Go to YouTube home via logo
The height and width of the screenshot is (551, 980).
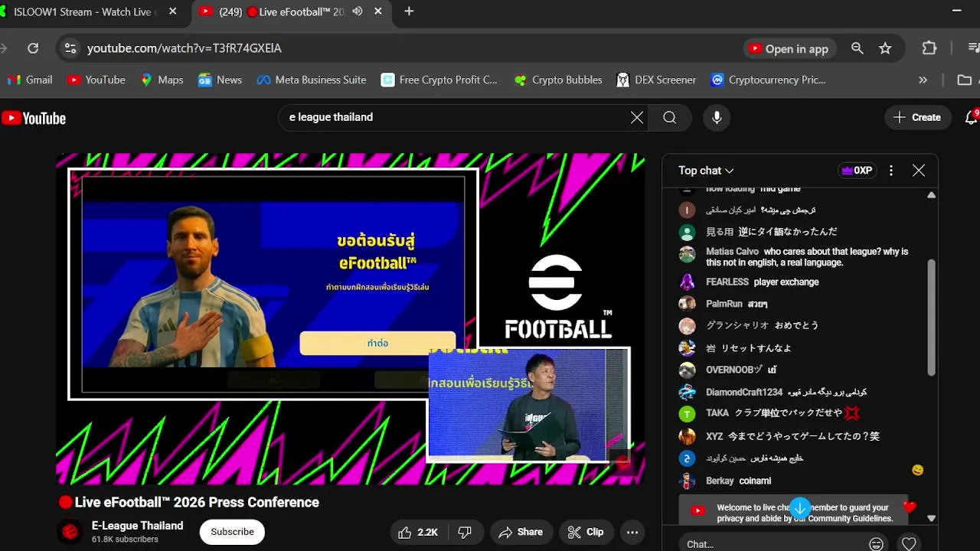(x=34, y=118)
